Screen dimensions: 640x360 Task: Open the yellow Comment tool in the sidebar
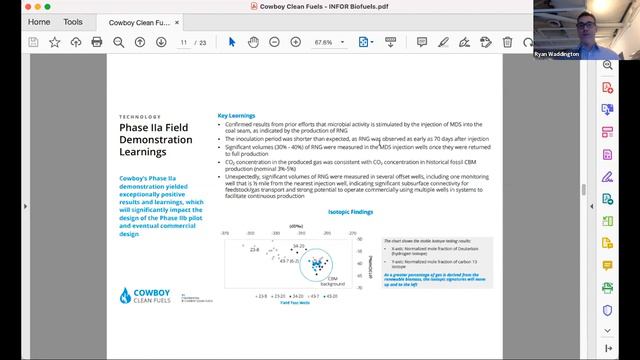click(607, 266)
